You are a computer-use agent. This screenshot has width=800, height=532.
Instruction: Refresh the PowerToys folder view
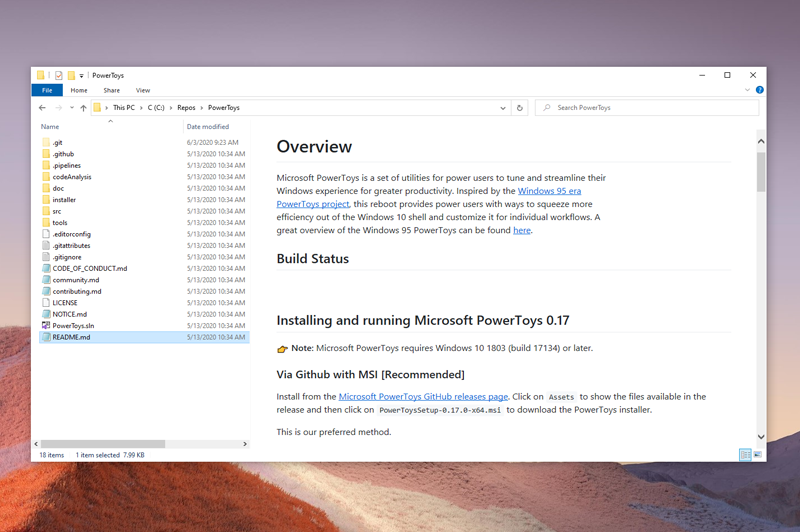click(x=519, y=108)
